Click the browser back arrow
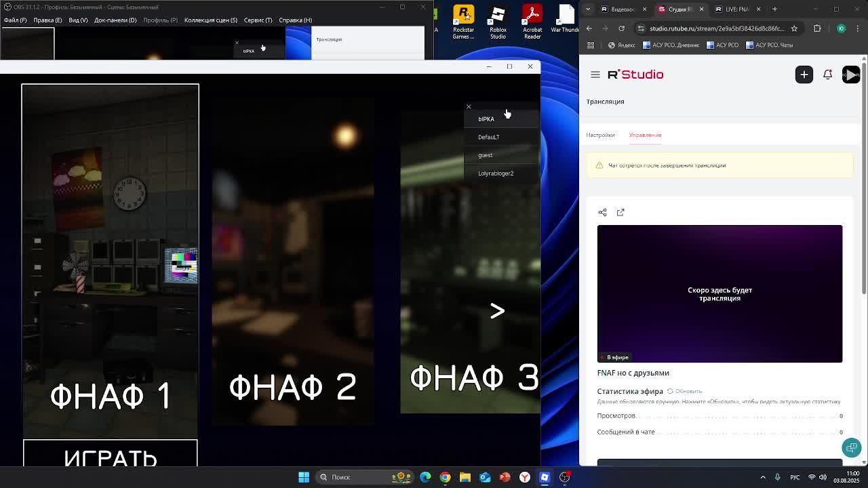868x488 pixels. pos(589,28)
